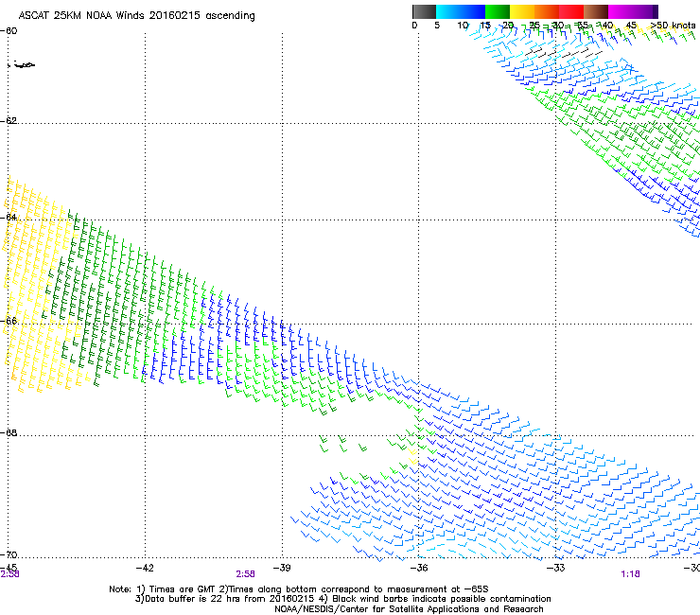The image size is (700, 615).
Task: Select the '-70' latitude axis label
Action: pos(9,555)
